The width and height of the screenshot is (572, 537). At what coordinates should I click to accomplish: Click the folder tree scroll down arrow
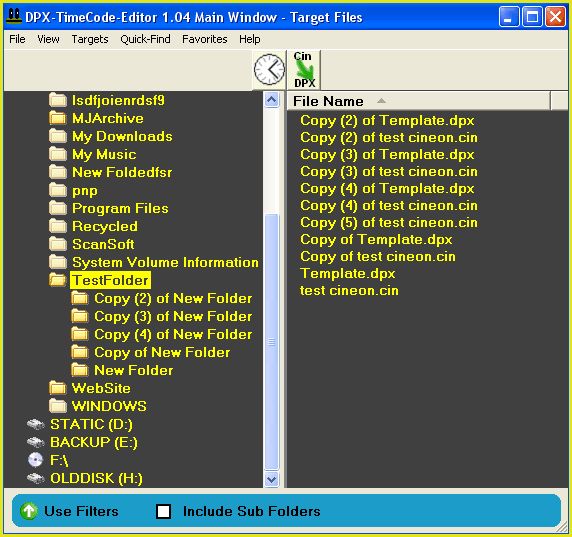[271, 479]
